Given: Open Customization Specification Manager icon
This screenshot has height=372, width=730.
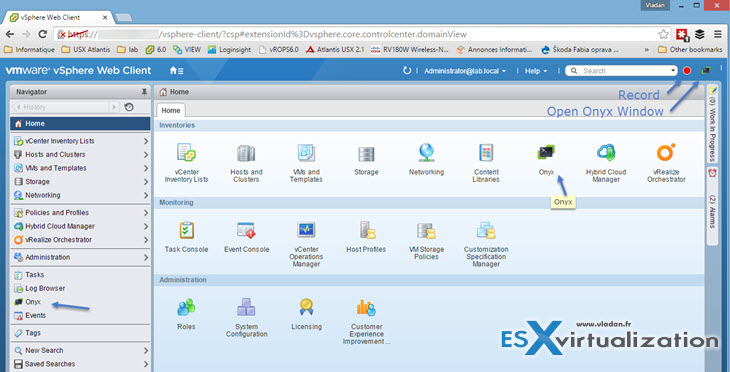Looking at the screenshot, I should tap(487, 230).
